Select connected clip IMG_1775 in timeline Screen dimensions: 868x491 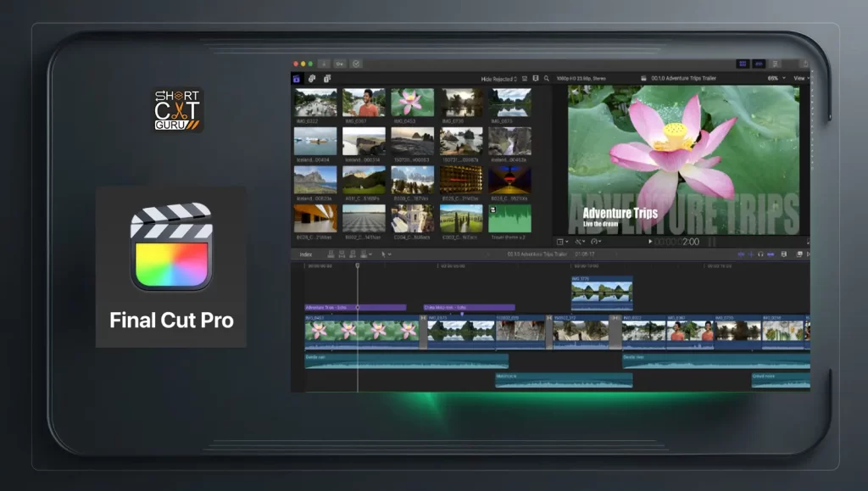coord(602,293)
